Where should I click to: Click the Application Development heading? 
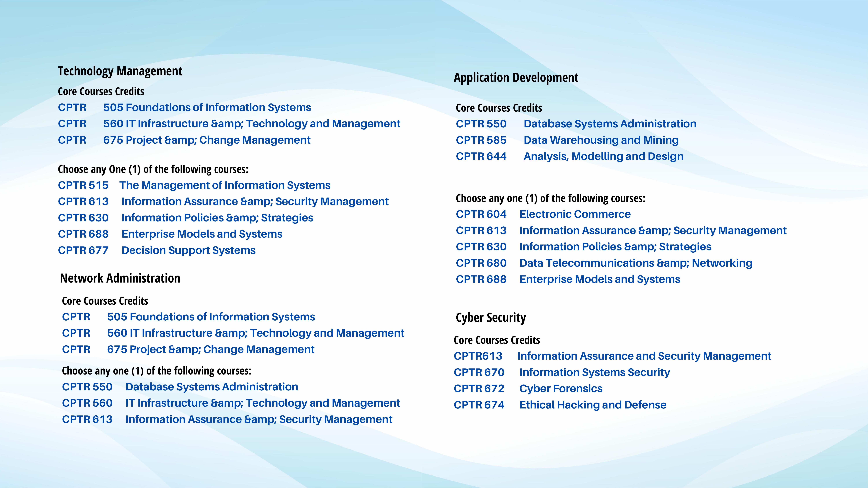click(516, 78)
